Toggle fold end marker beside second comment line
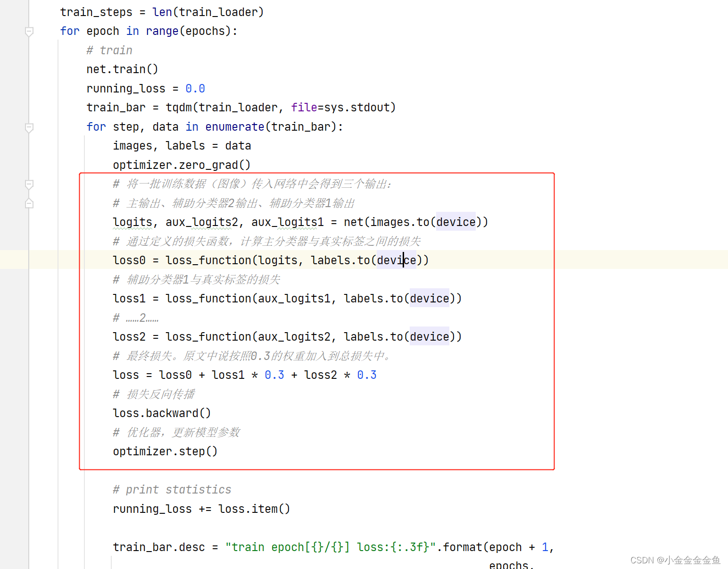The image size is (728, 569). (x=29, y=203)
